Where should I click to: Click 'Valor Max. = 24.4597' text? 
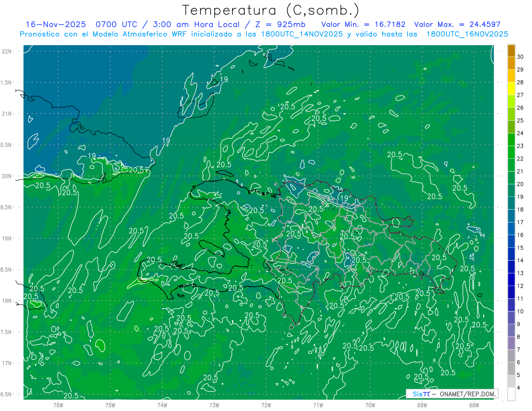coord(458,24)
